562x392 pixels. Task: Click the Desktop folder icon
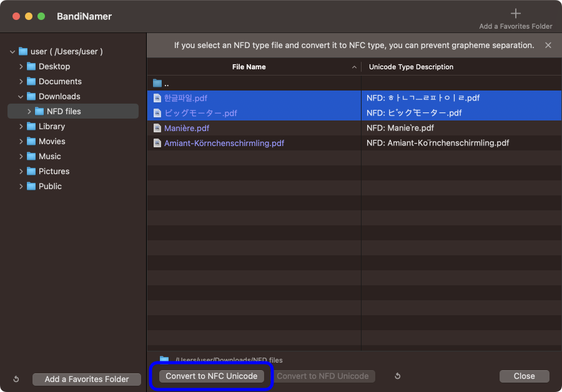tap(31, 67)
